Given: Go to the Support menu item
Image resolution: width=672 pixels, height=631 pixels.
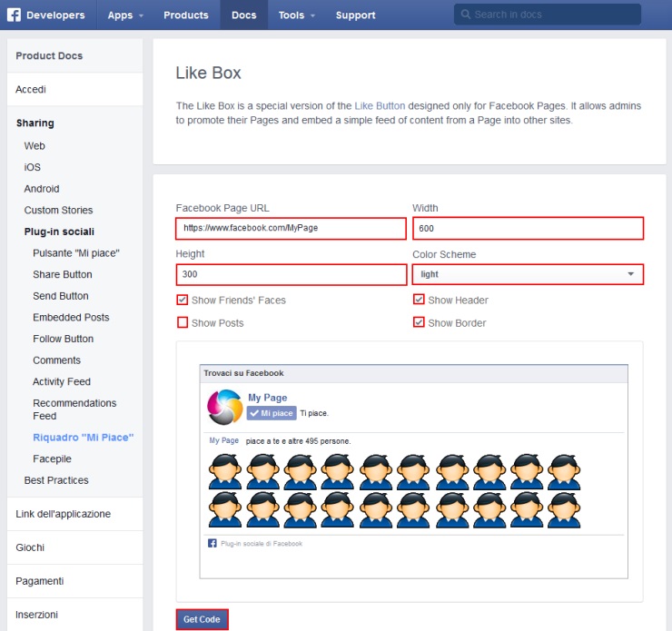Looking at the screenshot, I should [x=355, y=15].
